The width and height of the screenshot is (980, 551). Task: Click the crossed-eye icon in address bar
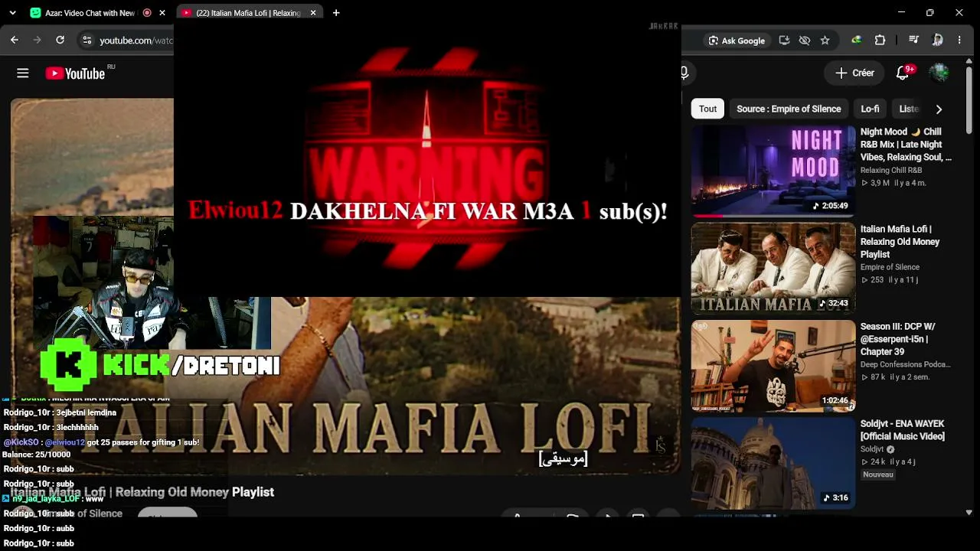tap(805, 41)
